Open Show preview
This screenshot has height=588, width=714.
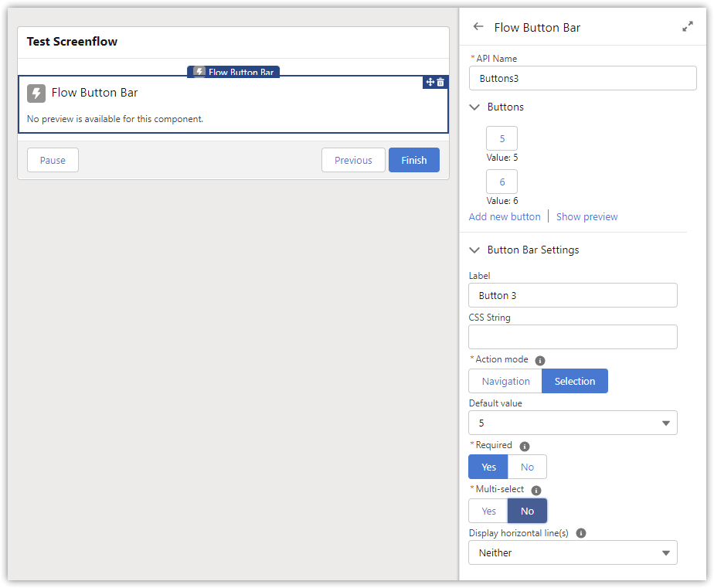586,216
